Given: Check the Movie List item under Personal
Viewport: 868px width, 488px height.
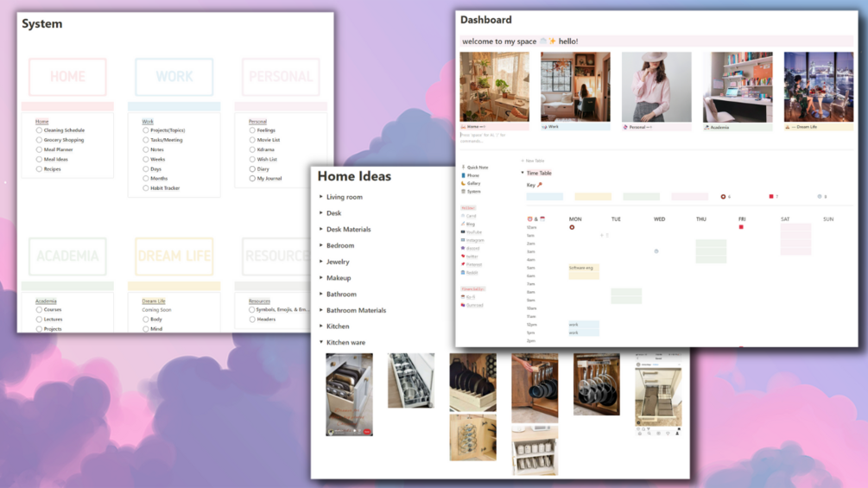Looking at the screenshot, I should point(252,140).
